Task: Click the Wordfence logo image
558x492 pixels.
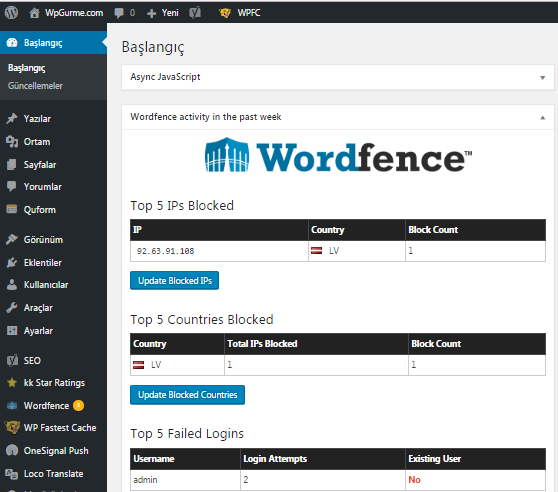Action: click(x=338, y=155)
